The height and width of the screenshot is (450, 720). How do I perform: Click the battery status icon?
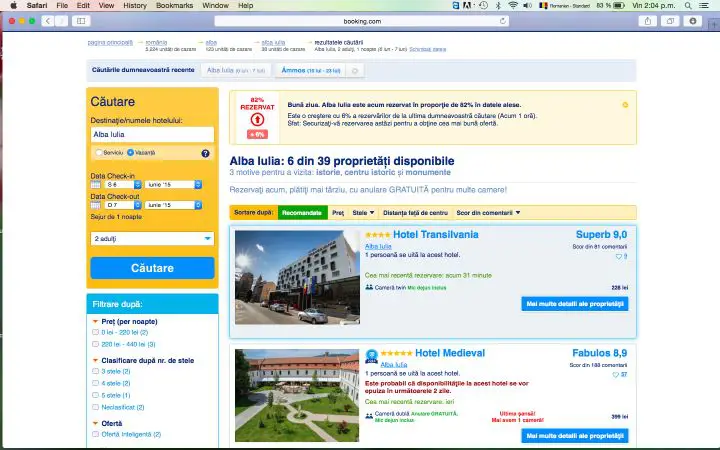click(619, 6)
